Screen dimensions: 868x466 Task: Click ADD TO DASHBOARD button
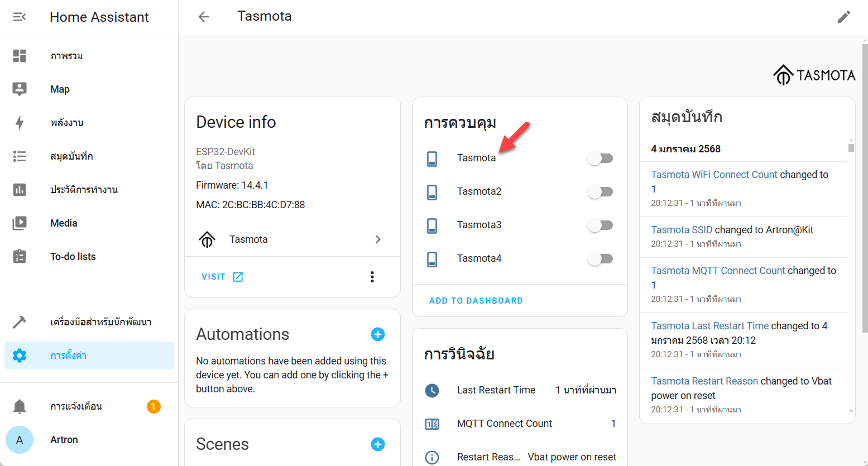coord(476,301)
